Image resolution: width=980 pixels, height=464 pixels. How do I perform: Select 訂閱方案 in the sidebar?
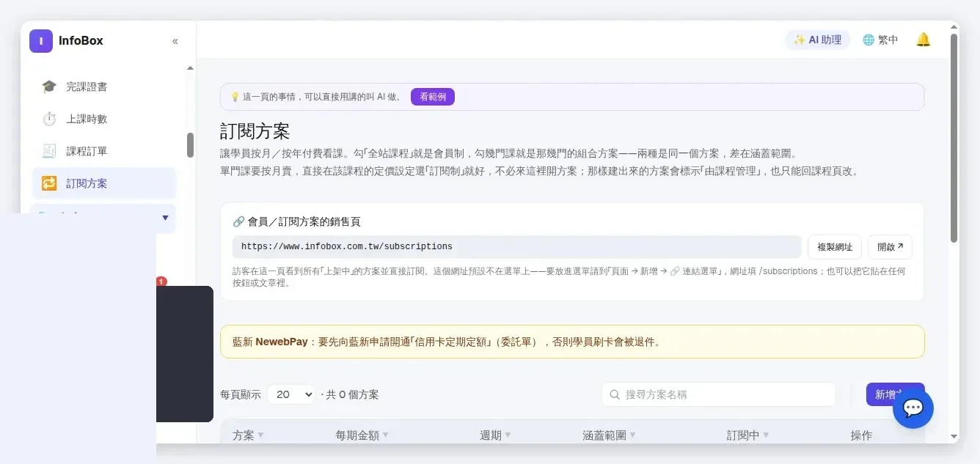pos(104,183)
